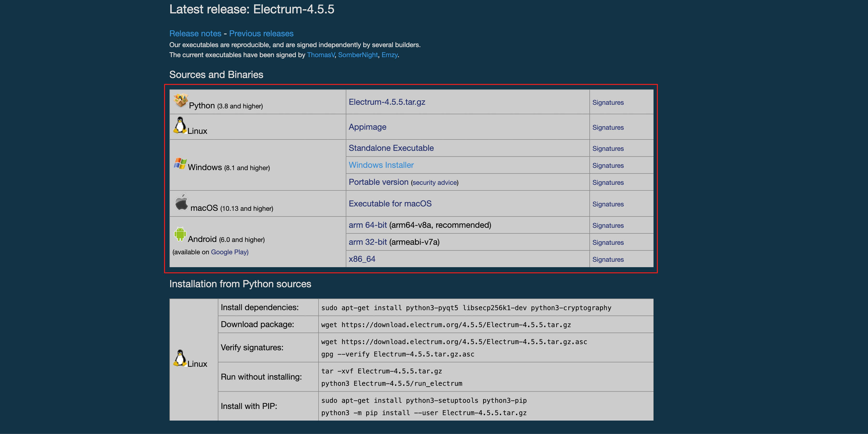Screen dimensions: 868x434
Task: Open Signatures for arm 32-bit build
Action: point(608,242)
